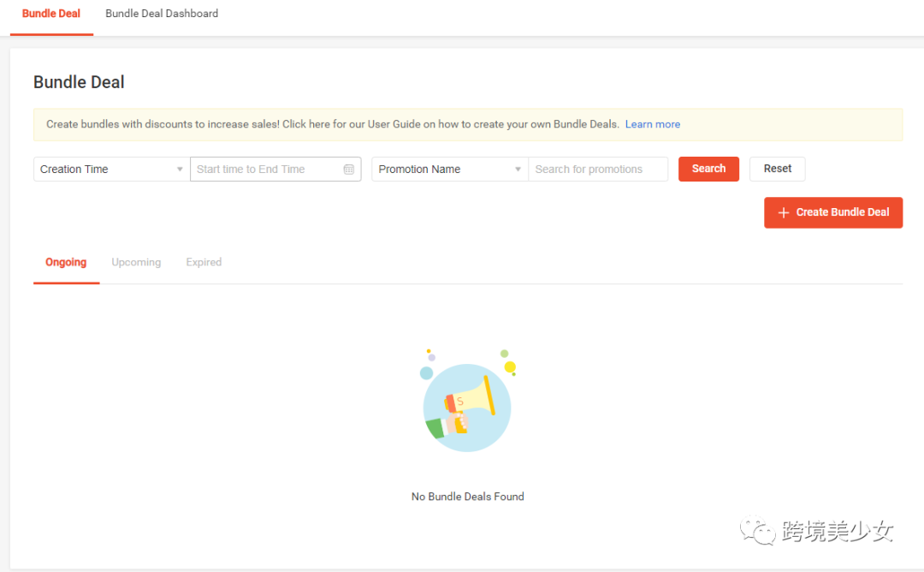Image resolution: width=924 pixels, height=572 pixels.
Task: Expand the Promotion Name dropdown
Action: pos(450,170)
